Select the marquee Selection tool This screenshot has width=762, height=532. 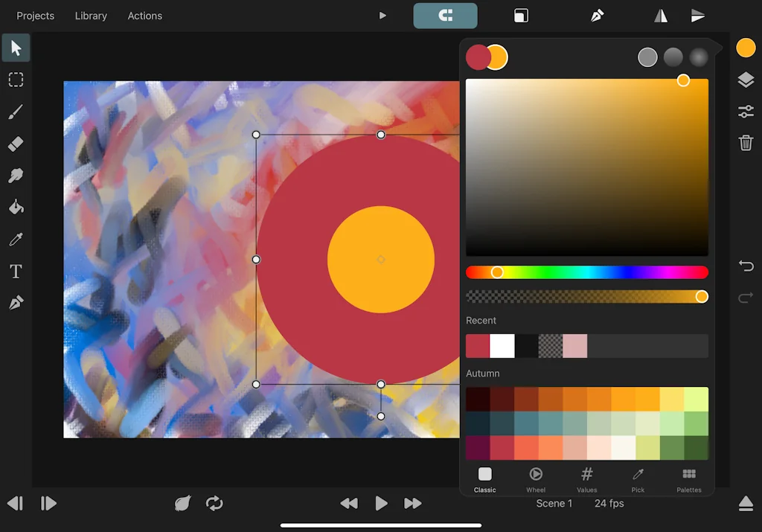[x=16, y=80]
